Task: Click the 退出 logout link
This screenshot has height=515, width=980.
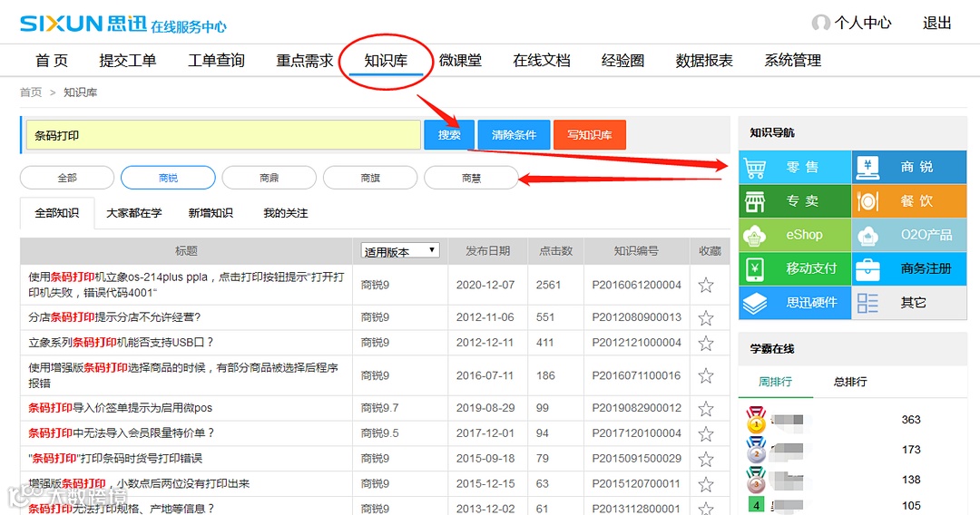Action: (936, 23)
